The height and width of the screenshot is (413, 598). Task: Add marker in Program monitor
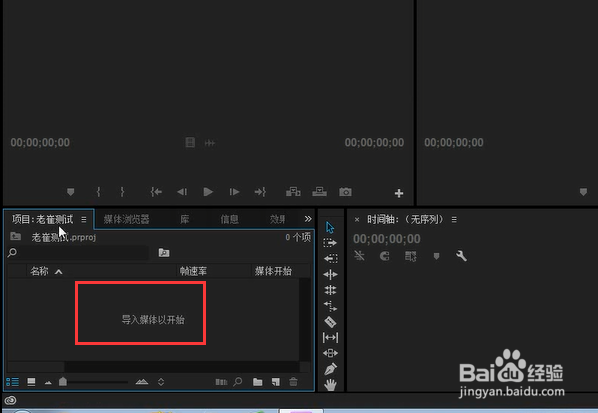[583, 192]
